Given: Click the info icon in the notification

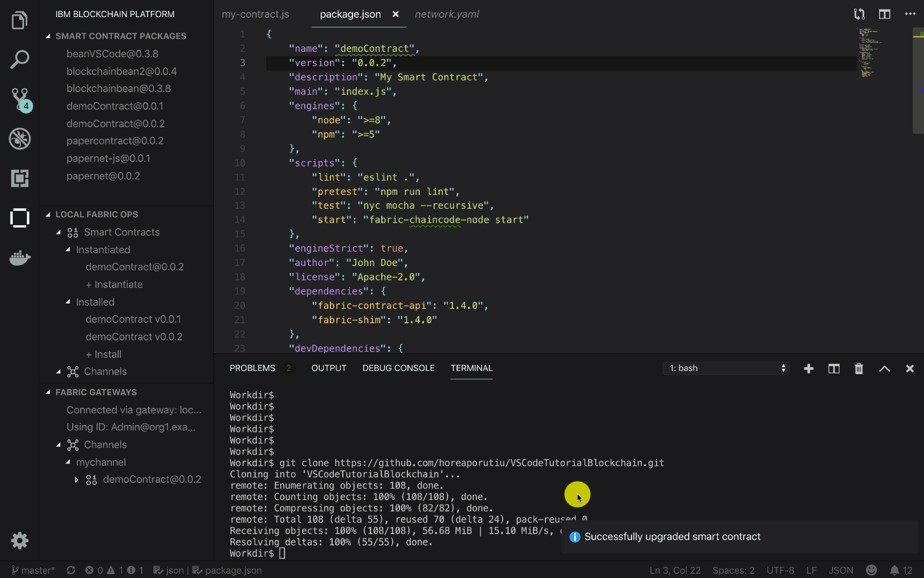Looking at the screenshot, I should tap(575, 537).
